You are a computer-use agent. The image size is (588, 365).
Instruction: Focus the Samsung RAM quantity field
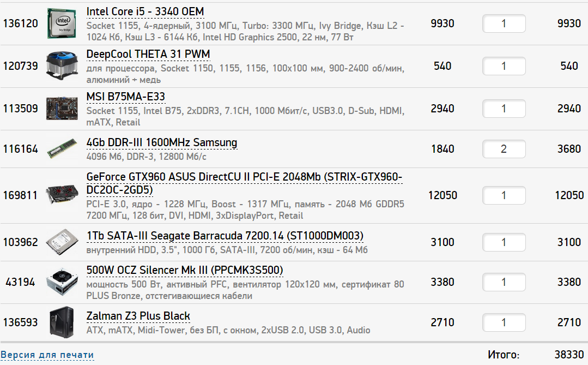pyautogui.click(x=504, y=149)
